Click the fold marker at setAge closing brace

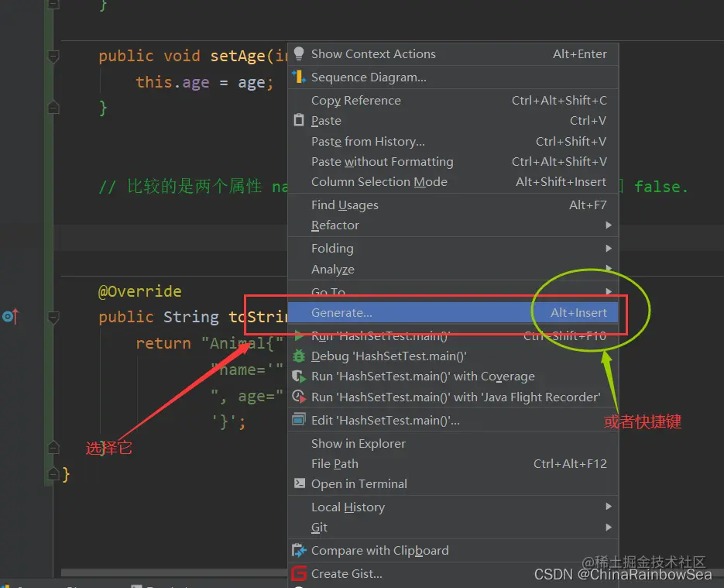click(x=53, y=107)
